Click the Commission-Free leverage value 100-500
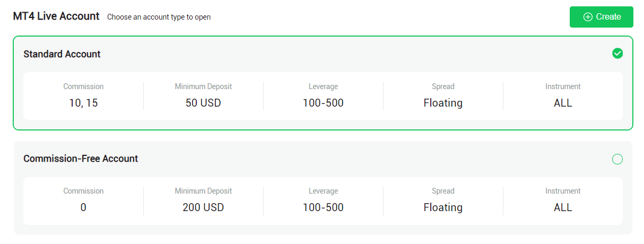The image size is (644, 244). point(323,207)
